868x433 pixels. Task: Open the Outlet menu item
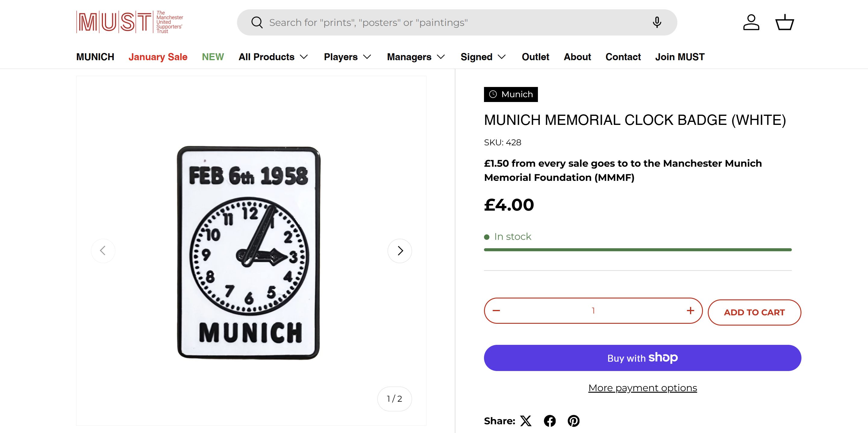click(x=535, y=57)
